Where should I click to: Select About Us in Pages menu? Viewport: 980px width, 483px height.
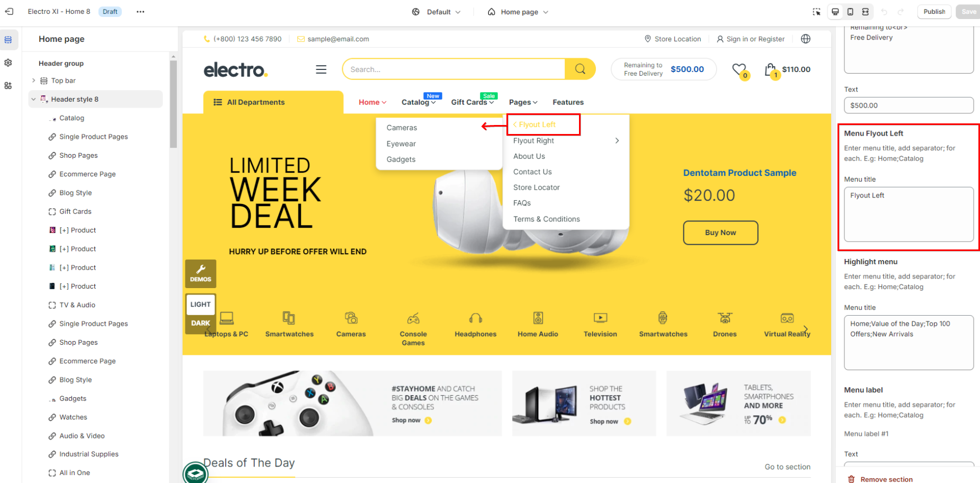point(529,156)
